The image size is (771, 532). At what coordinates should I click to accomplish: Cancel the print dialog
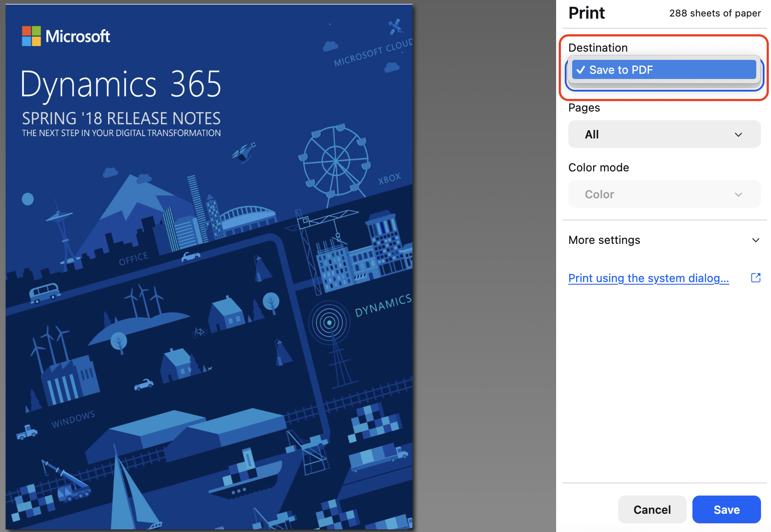pos(652,509)
